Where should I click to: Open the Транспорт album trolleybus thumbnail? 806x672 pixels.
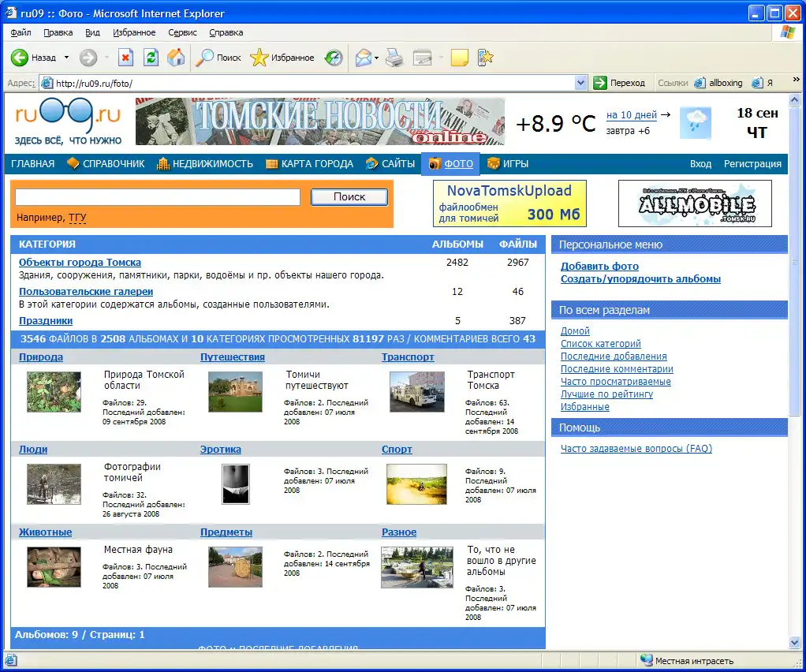pyautogui.click(x=417, y=392)
